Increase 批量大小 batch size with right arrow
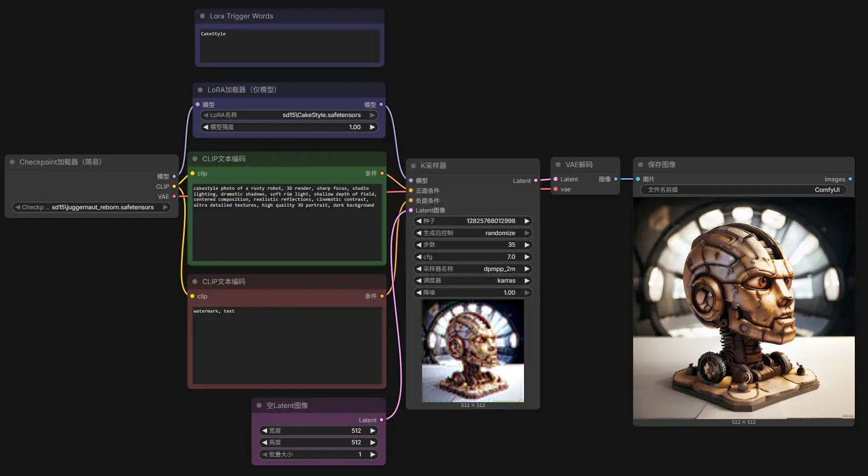Image resolution: width=868 pixels, height=476 pixels. 373,454
